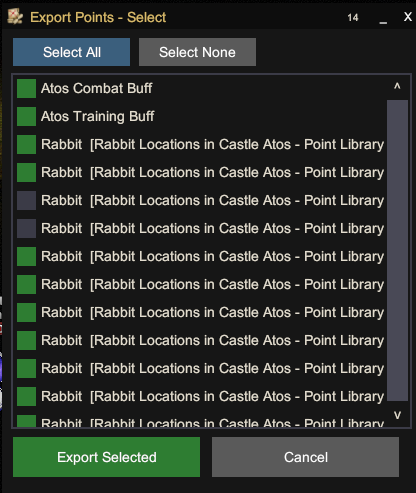416x493 pixels.
Task: Toggle the Atos Training Buff checkbox
Action: [x=26, y=116]
